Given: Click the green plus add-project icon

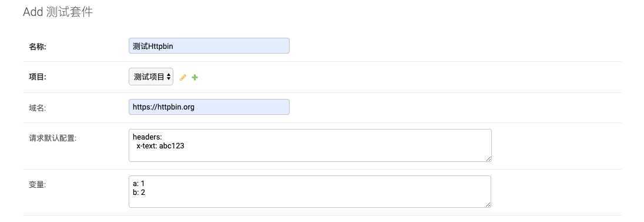Looking at the screenshot, I should 194,77.
